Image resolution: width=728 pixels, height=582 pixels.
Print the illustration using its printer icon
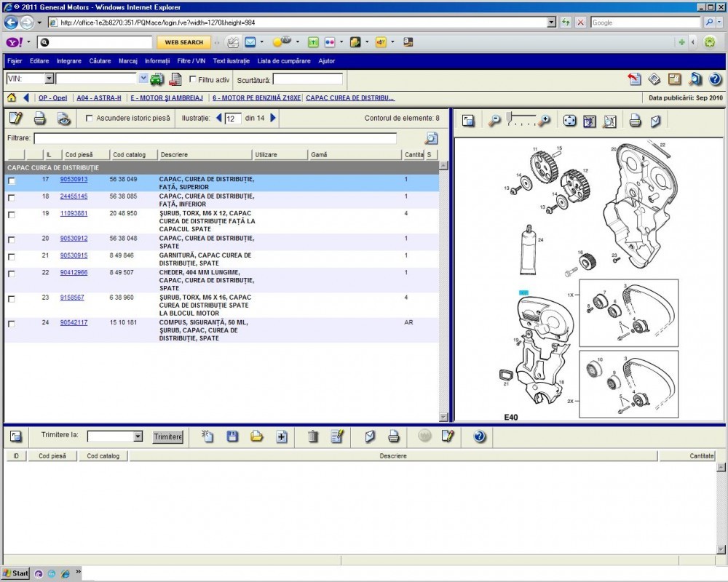coord(635,121)
